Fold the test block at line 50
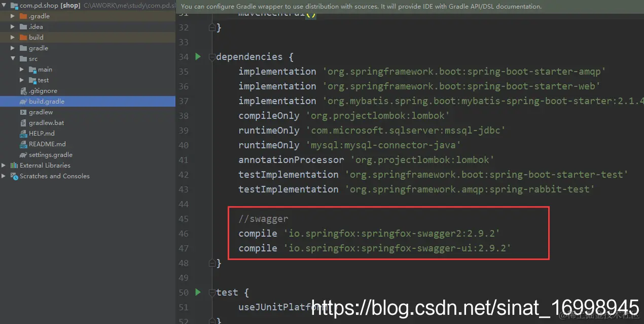 point(212,293)
